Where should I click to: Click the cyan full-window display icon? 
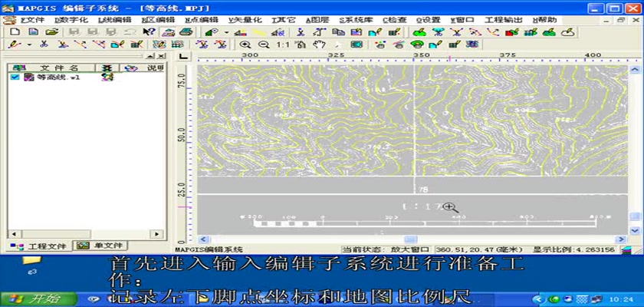[356, 45]
